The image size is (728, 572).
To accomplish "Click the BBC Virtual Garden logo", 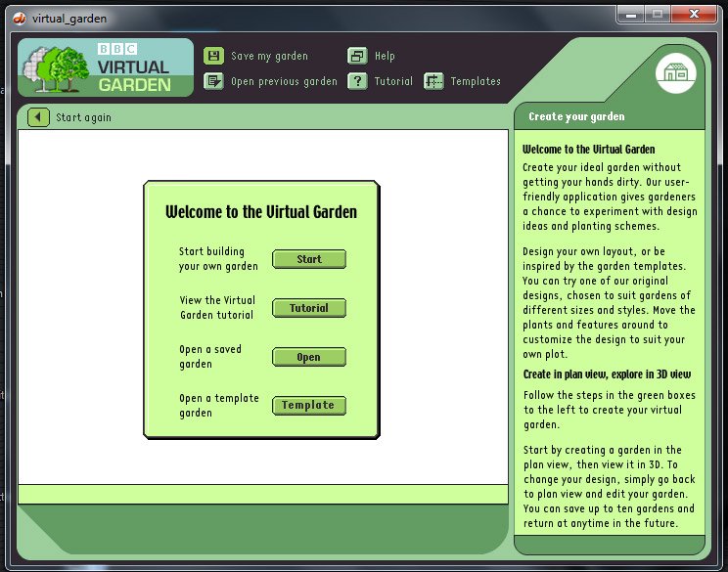I will coord(106,68).
